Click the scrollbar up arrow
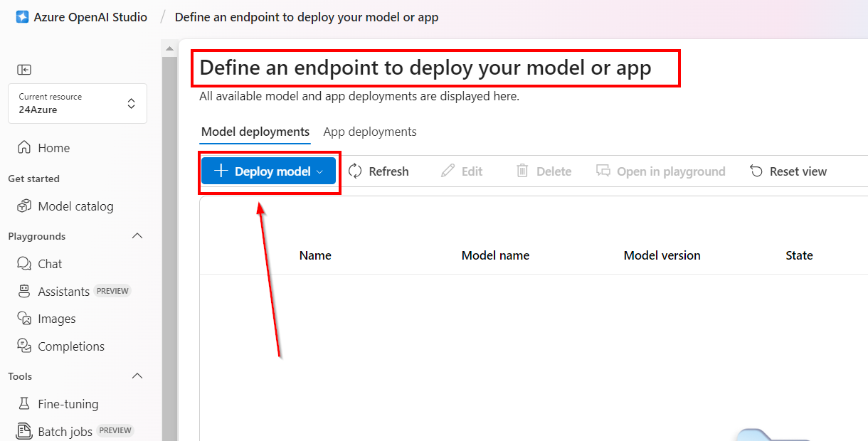 click(169, 49)
